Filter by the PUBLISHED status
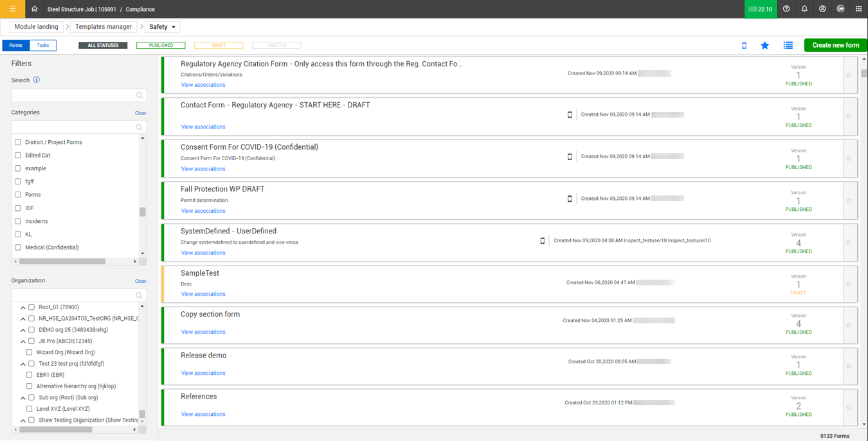This screenshot has height=441, width=868. click(161, 46)
